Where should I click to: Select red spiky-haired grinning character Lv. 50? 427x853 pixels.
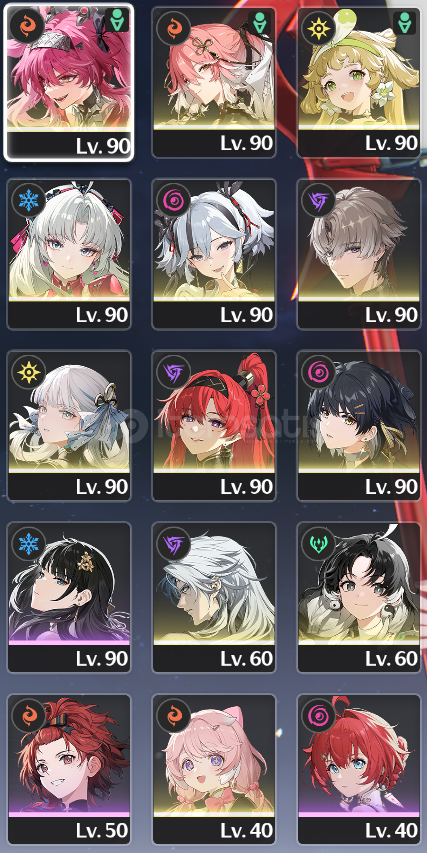click(69, 770)
